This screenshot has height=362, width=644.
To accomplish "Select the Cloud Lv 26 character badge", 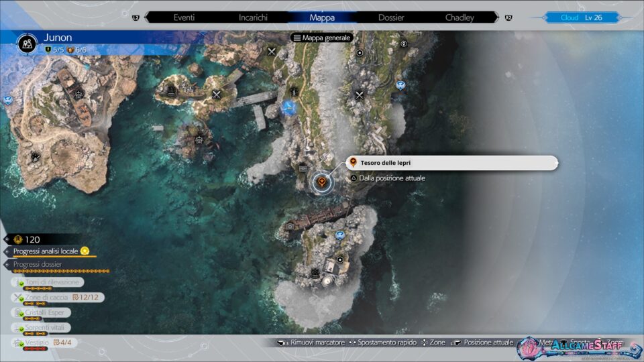I will [582, 17].
